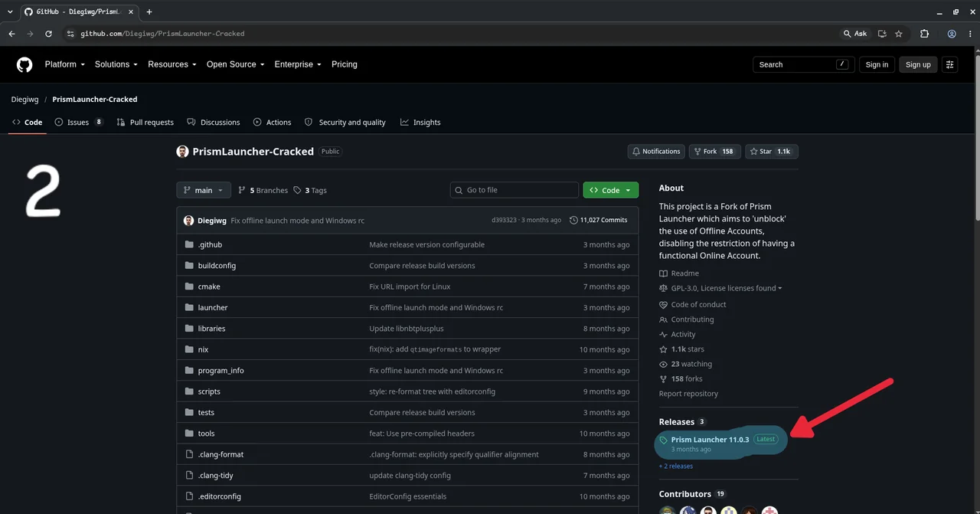This screenshot has height=514, width=980.
Task: Open the Chrome profile icon
Action: (x=952, y=34)
